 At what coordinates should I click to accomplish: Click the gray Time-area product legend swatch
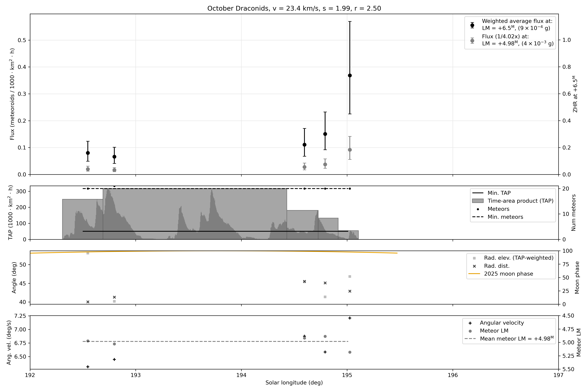(478, 201)
